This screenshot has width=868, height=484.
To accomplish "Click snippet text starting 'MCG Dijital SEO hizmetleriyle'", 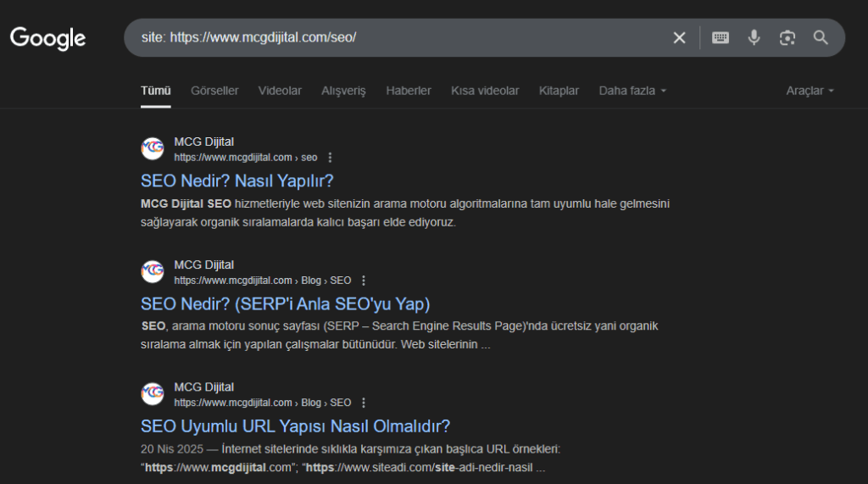I will (x=405, y=214).
